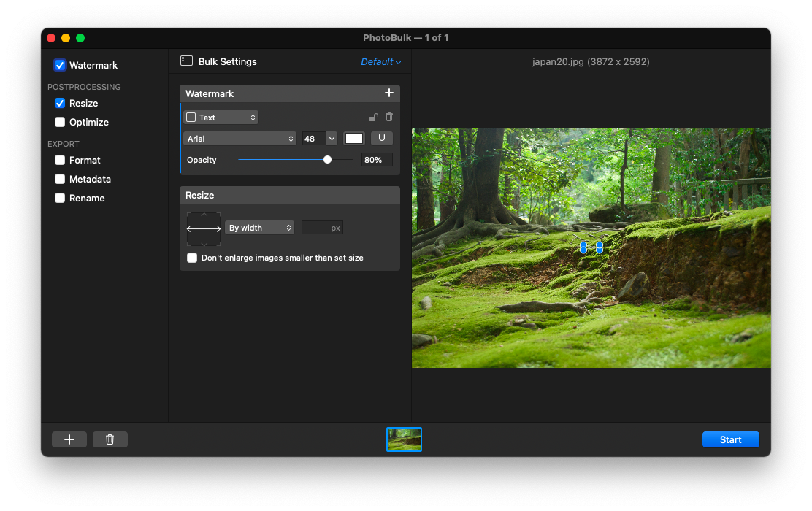The width and height of the screenshot is (812, 511).
Task: Open the By width resize mode dropdown
Action: tap(259, 228)
